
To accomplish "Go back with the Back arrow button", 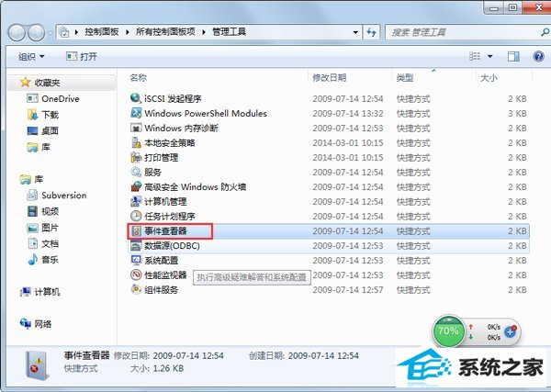I will point(17,33).
